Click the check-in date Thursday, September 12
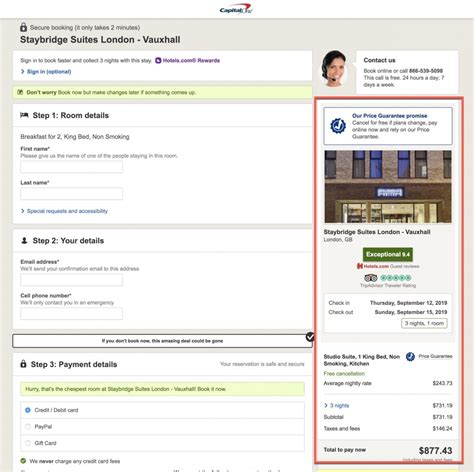474x472 pixels. tap(408, 303)
